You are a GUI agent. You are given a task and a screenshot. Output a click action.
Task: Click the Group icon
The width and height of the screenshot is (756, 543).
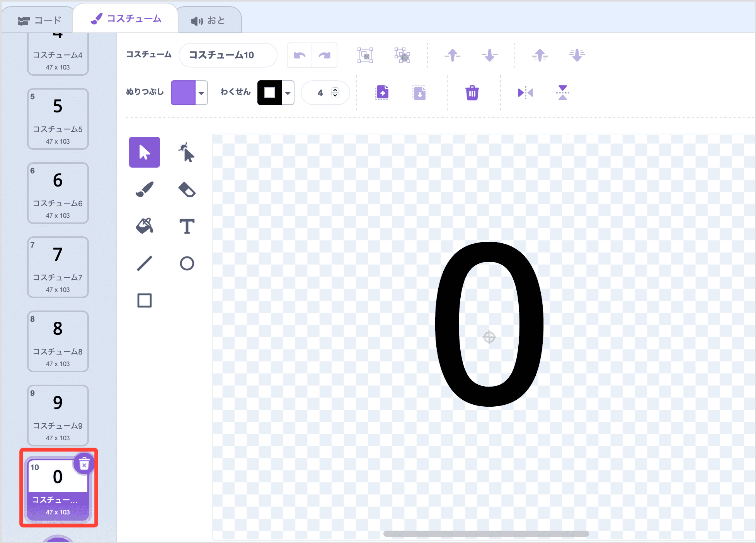pos(365,55)
